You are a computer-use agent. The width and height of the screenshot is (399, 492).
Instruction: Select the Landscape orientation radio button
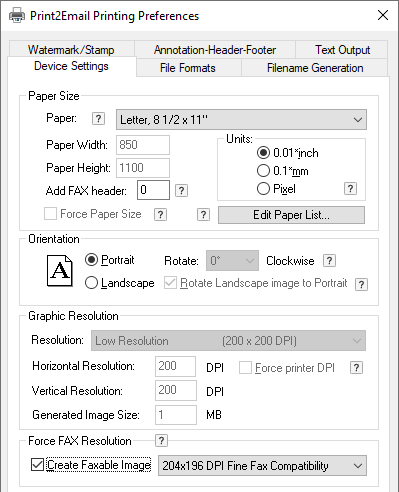coord(91,283)
